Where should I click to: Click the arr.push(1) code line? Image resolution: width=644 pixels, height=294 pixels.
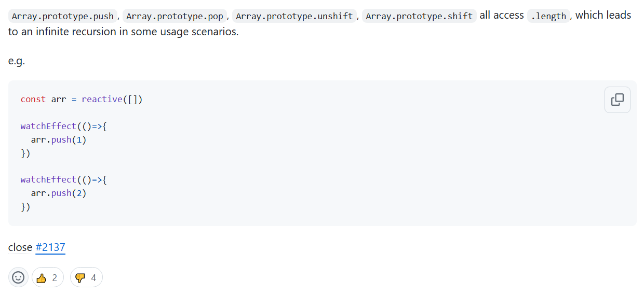tap(58, 139)
